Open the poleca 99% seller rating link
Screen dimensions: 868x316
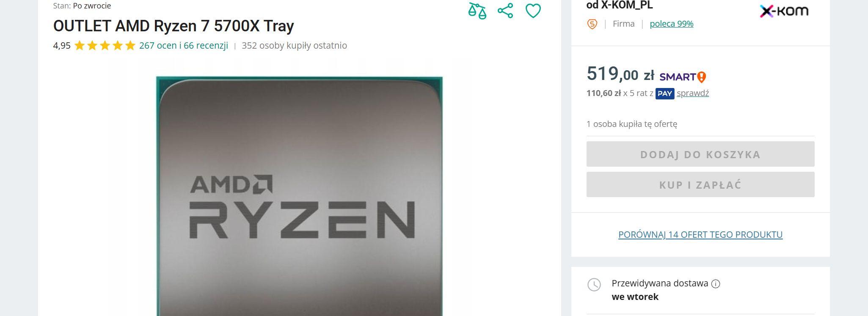click(672, 24)
